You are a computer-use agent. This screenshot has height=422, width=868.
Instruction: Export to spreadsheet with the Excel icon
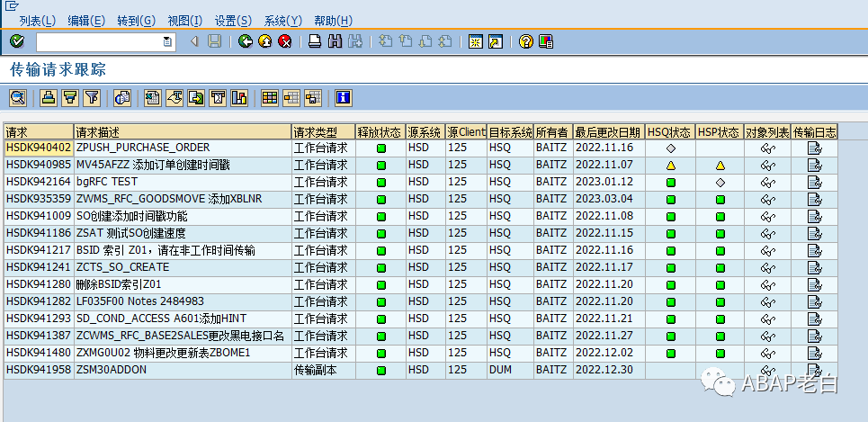(x=152, y=98)
